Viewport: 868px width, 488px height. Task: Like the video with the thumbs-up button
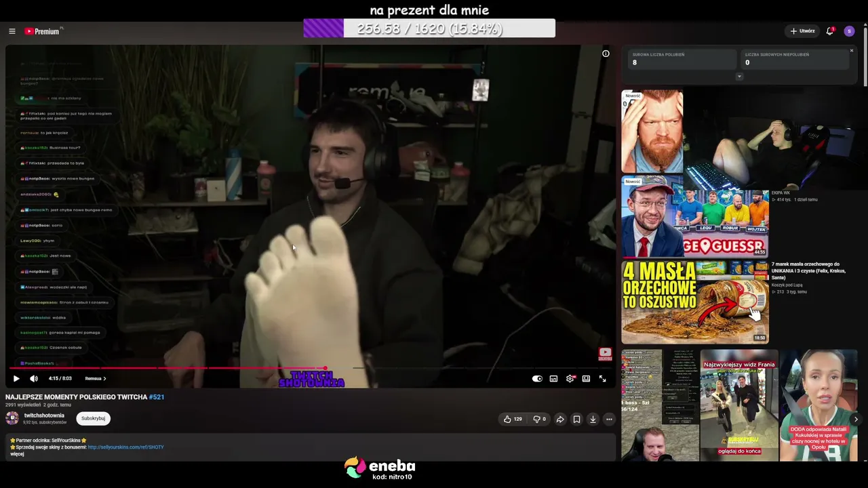(x=513, y=420)
